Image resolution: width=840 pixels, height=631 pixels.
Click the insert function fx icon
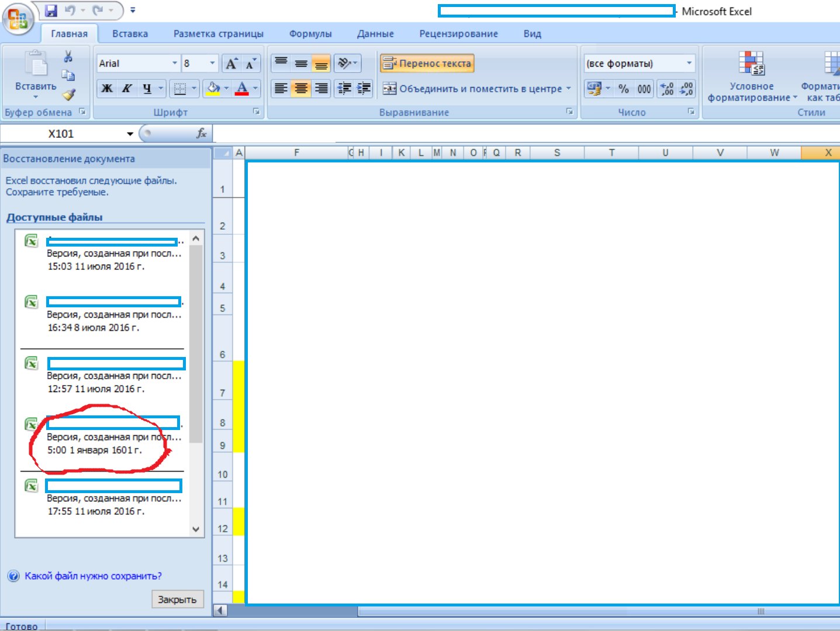[201, 134]
